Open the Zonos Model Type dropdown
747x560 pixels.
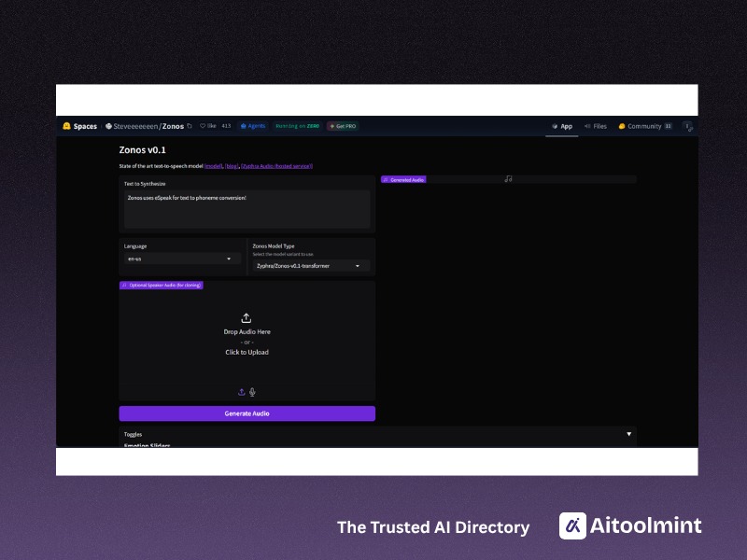click(311, 266)
